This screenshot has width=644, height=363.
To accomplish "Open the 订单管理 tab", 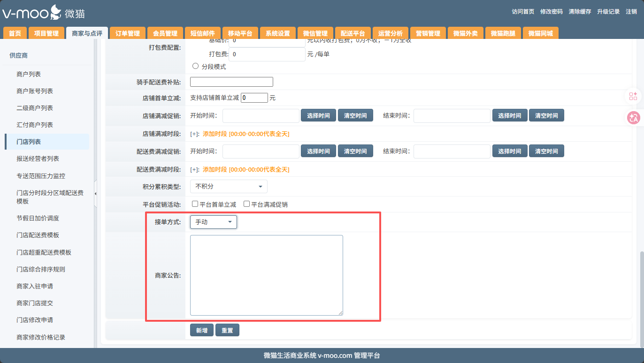I will click(128, 33).
